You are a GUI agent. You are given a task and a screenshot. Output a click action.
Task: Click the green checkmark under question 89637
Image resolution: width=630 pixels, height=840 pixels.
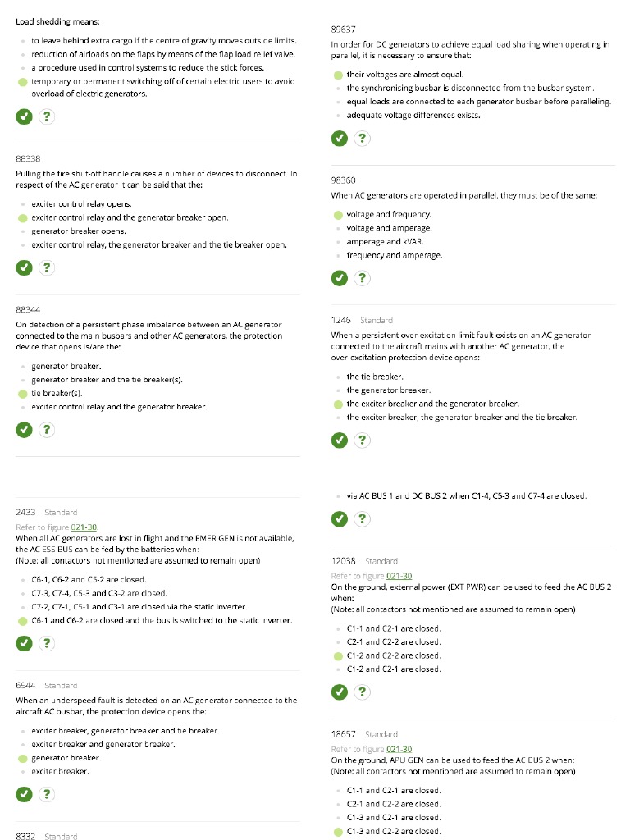(x=340, y=138)
